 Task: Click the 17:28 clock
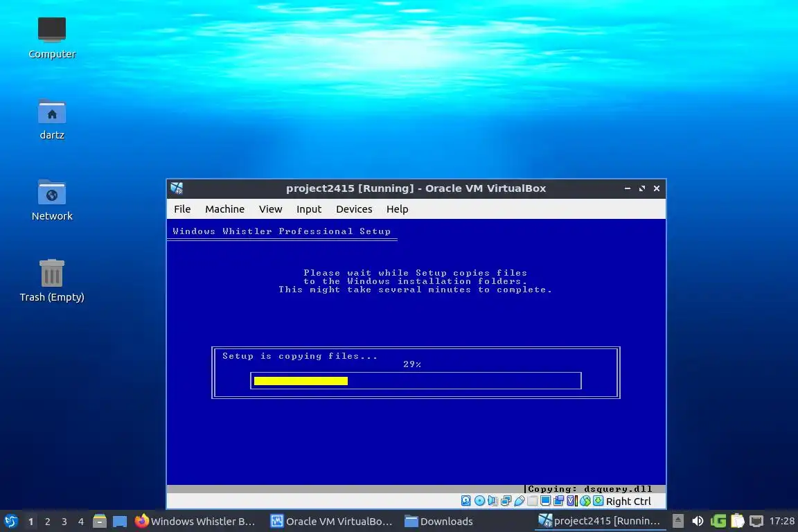point(781,521)
